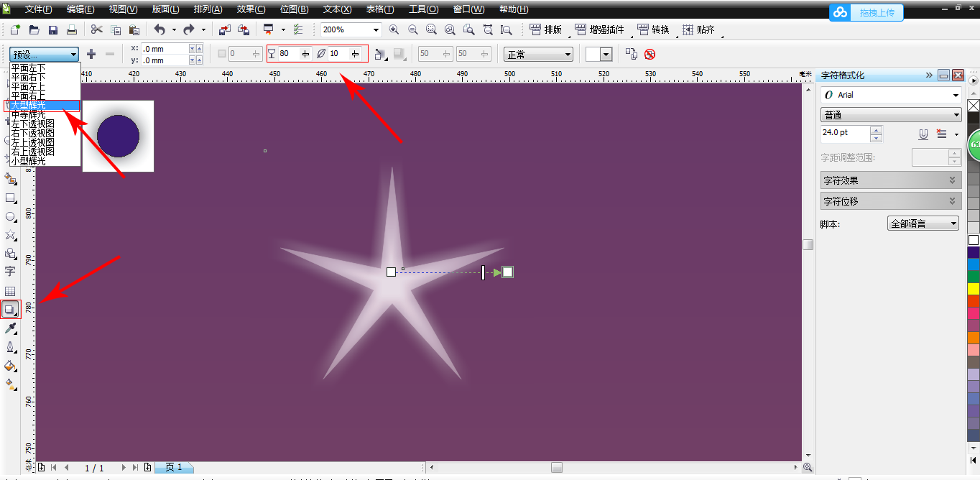This screenshot has height=480, width=980.
Task: Click the 转换 toolbar button
Action: point(652,30)
